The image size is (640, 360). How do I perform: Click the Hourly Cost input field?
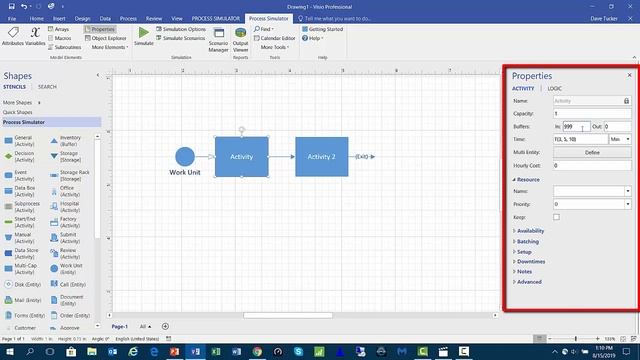coord(592,165)
